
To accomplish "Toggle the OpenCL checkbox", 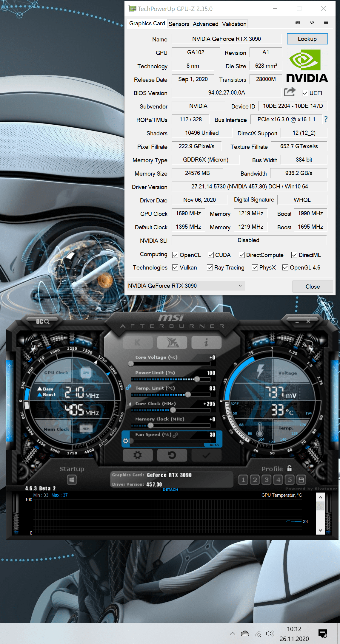I will 175,255.
